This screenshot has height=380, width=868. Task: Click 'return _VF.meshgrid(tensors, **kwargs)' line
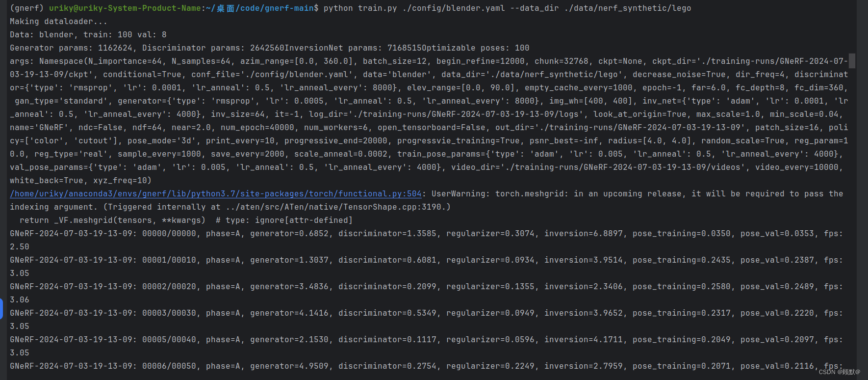[113, 220]
